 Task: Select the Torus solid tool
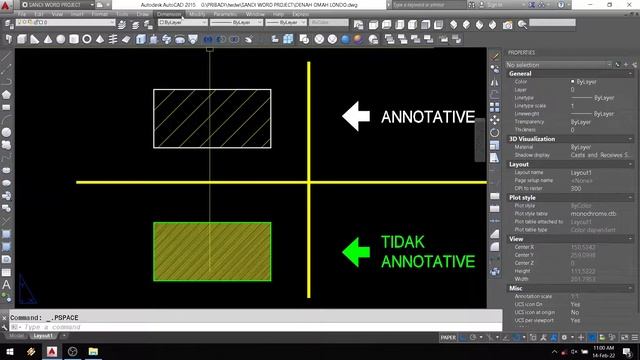87,39
